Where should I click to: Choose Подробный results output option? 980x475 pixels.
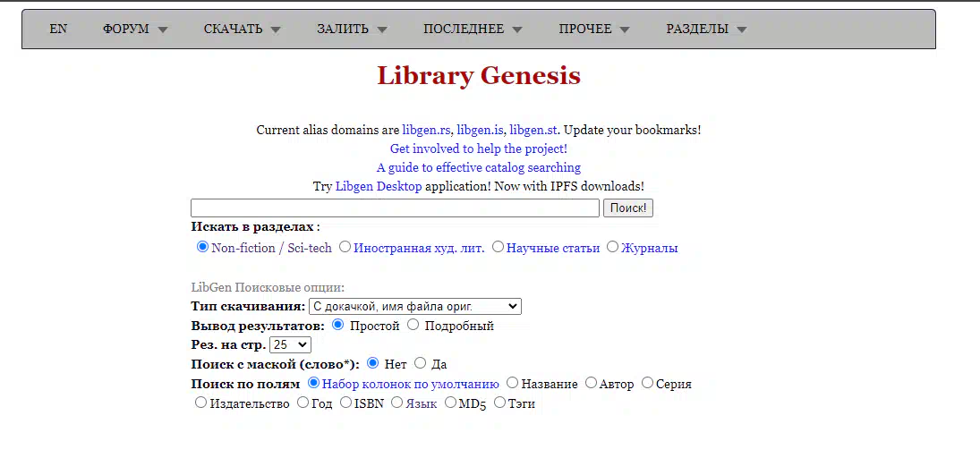tap(413, 325)
